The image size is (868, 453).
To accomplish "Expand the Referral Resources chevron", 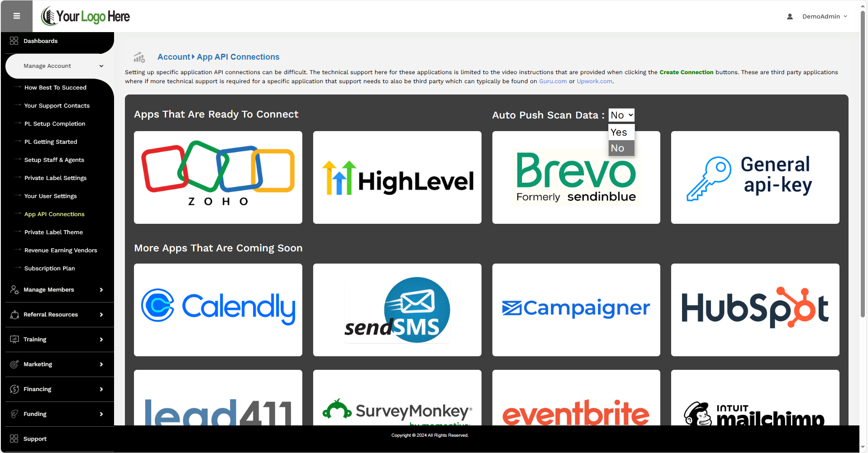I will click(x=101, y=315).
